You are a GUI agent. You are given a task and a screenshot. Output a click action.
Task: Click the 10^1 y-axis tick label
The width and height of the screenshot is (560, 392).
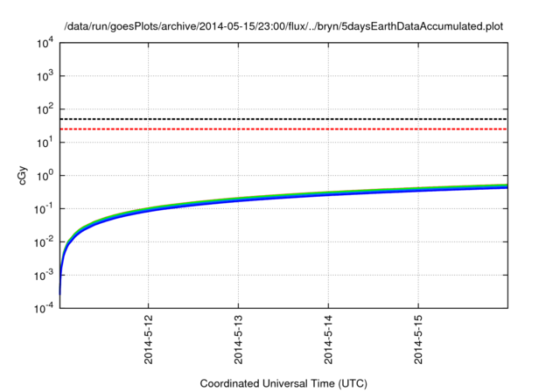45,143
